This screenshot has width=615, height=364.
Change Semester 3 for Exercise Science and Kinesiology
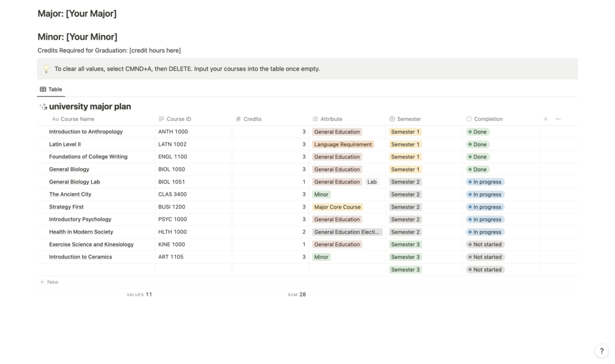point(405,245)
